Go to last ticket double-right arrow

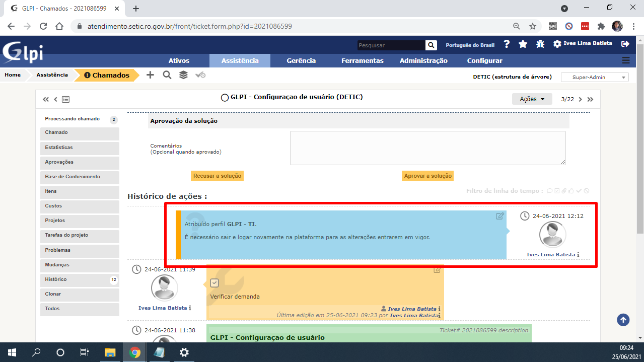click(x=590, y=99)
